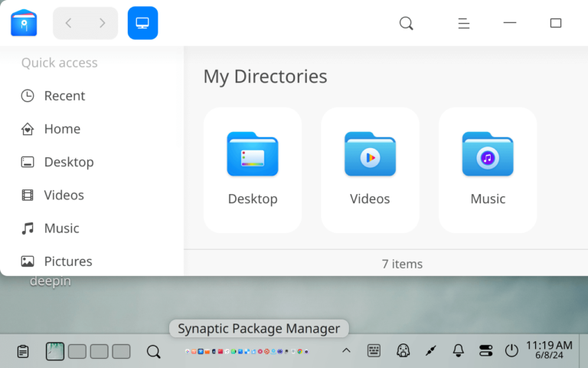Expand the system tray arrow
This screenshot has width=588, height=368.
346,351
